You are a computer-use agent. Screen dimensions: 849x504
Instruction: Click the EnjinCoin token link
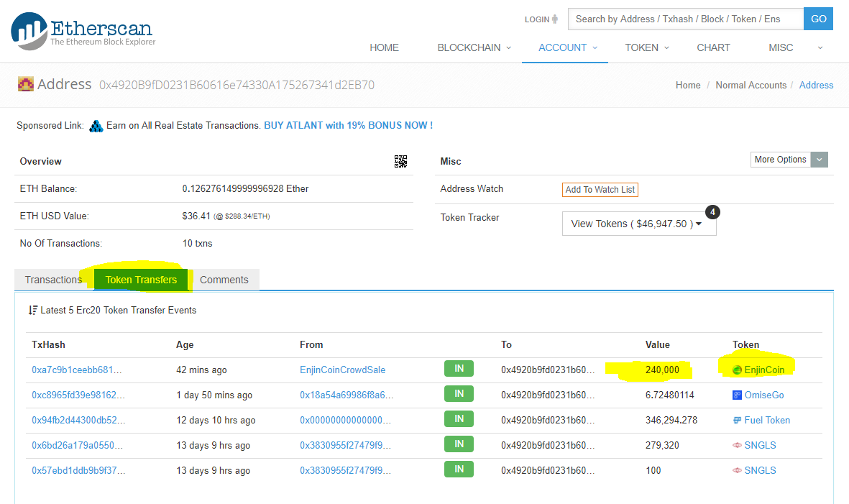click(764, 370)
